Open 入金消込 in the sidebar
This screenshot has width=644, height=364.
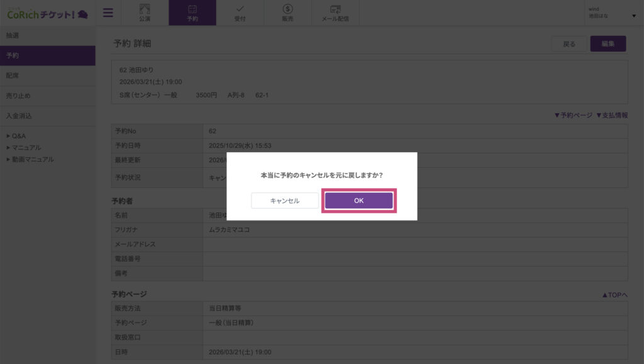[x=19, y=116]
